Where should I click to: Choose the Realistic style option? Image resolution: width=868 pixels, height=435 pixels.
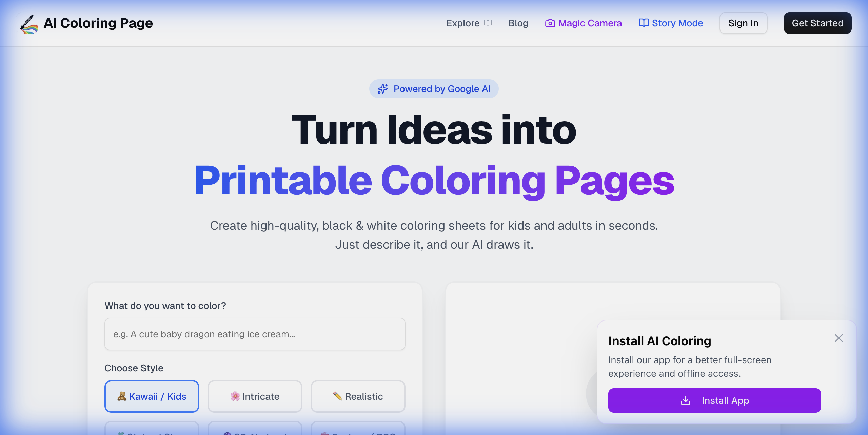(x=358, y=396)
